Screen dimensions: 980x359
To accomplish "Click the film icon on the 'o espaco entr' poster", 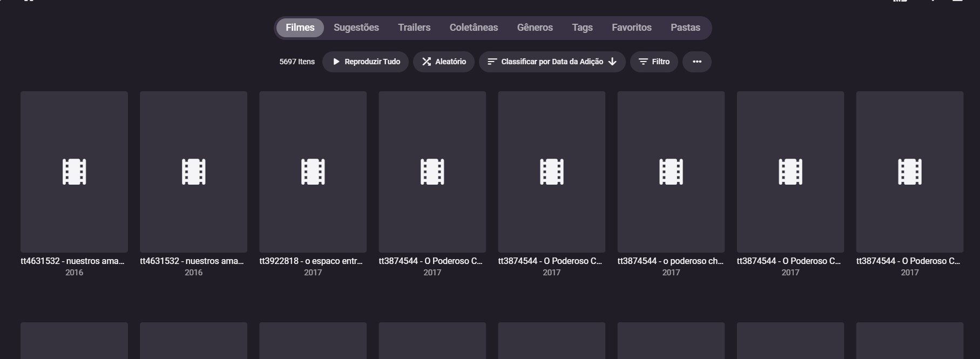I will [x=313, y=172].
